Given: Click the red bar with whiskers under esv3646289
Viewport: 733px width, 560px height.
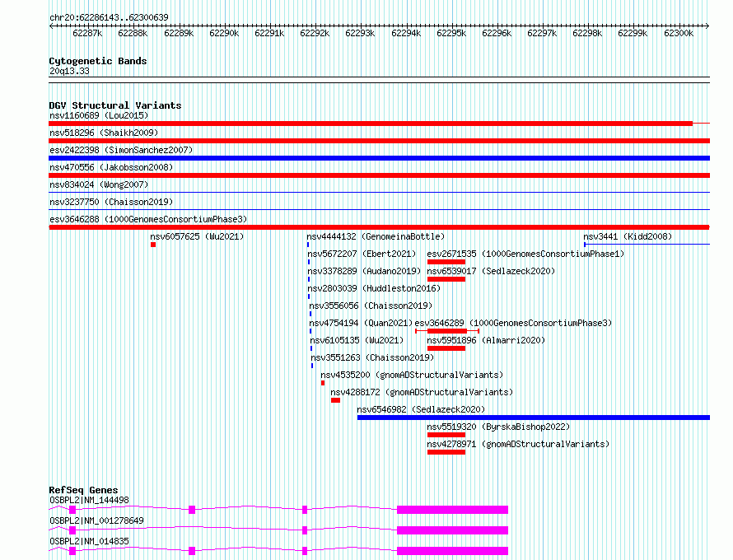Looking at the screenshot, I should coord(447,331).
